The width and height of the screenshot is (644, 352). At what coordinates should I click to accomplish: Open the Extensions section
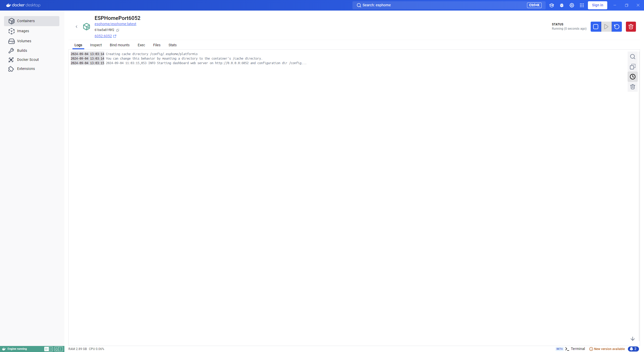32,69
